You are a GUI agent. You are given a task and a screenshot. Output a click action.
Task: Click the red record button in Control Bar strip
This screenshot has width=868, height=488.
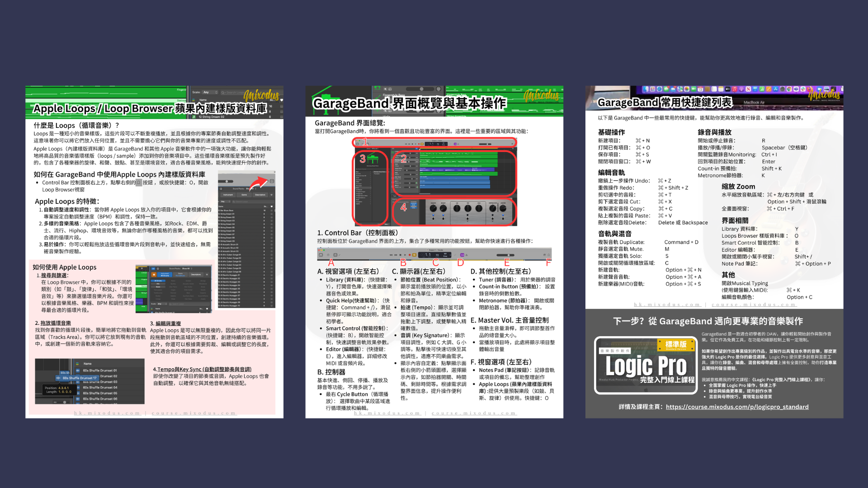click(410, 255)
